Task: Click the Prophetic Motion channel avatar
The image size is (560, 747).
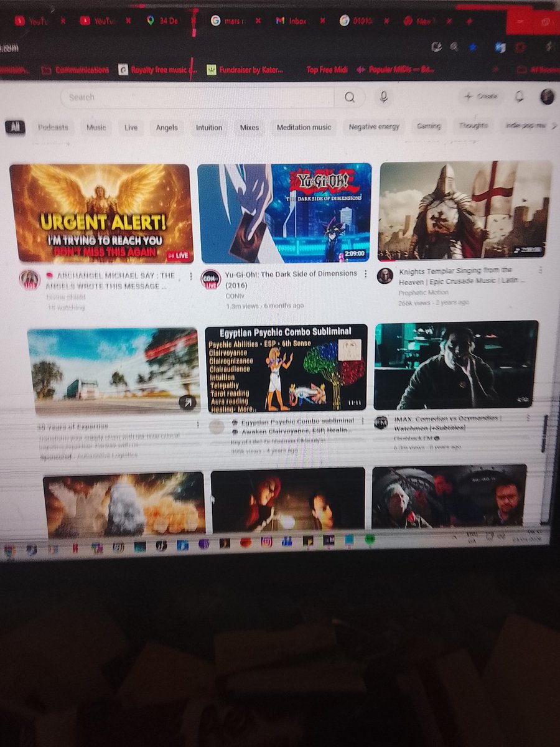Action: click(385, 276)
